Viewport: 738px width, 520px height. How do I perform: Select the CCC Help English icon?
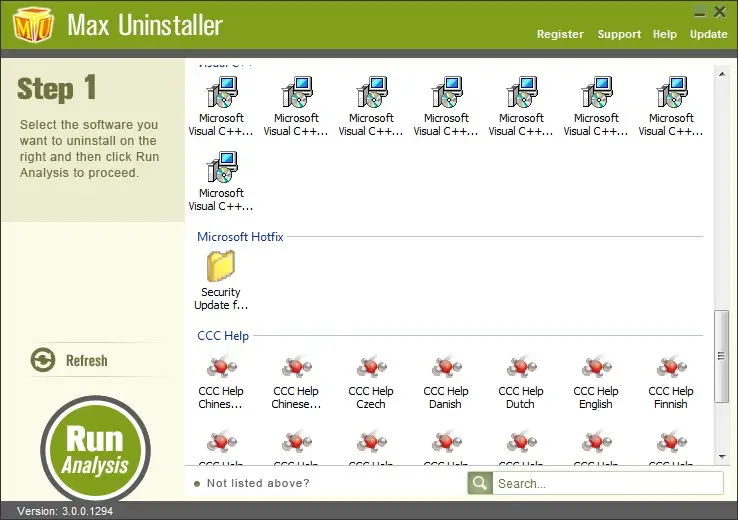click(x=596, y=368)
